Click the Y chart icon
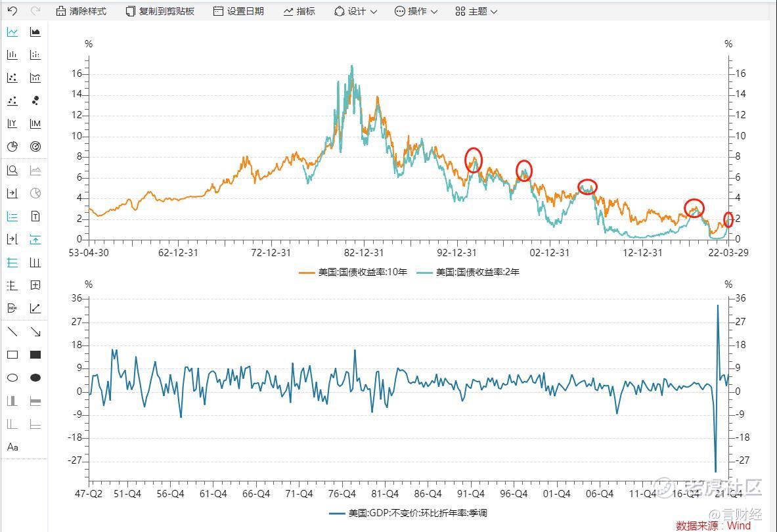Viewport: 777px width, 532px height. (x=12, y=123)
